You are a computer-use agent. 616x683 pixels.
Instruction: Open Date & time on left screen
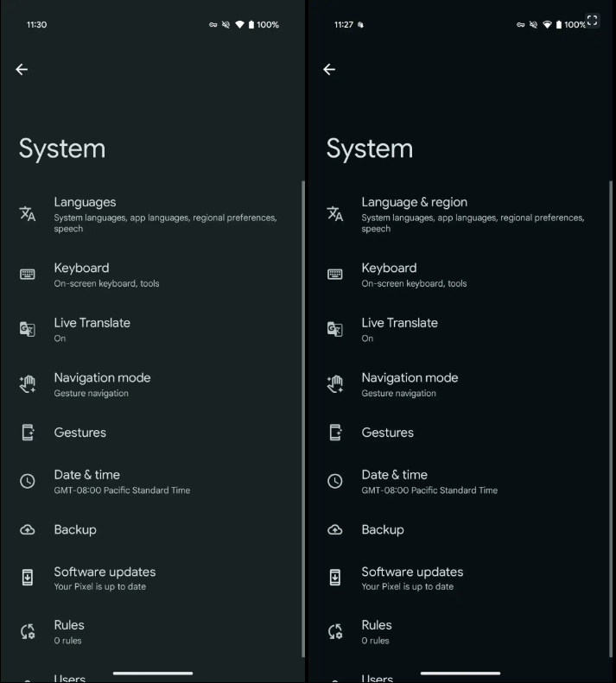click(151, 481)
